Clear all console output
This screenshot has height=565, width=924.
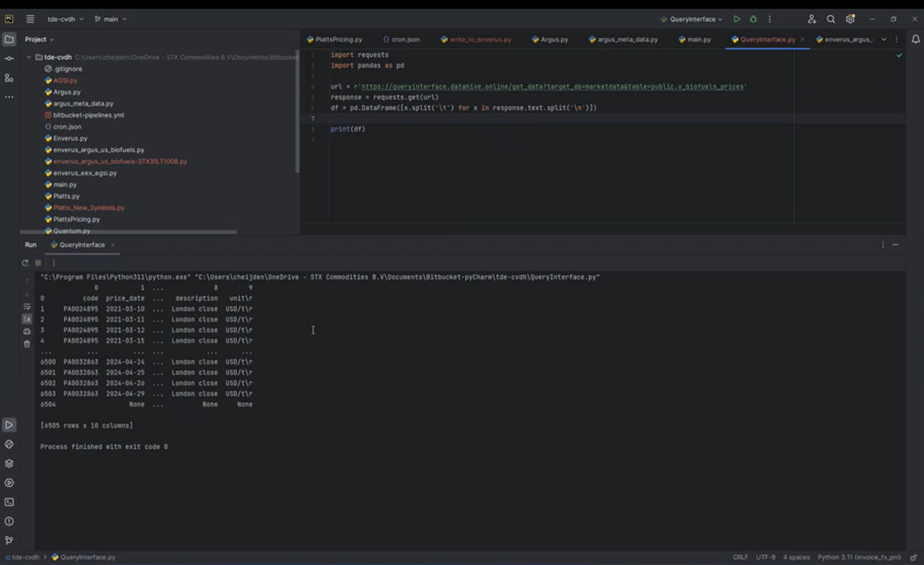tap(27, 344)
